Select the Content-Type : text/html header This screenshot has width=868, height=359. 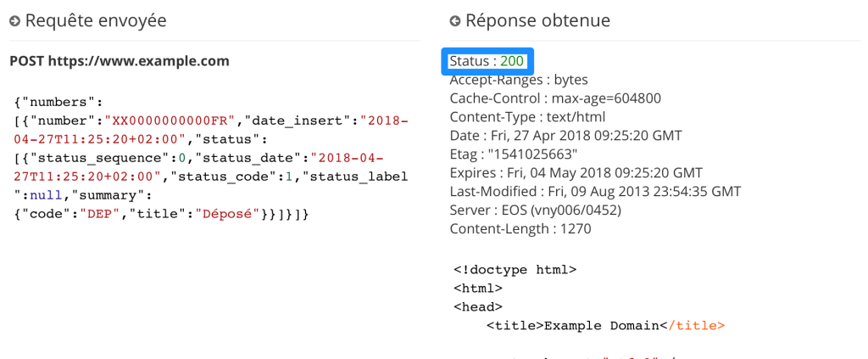click(x=528, y=117)
